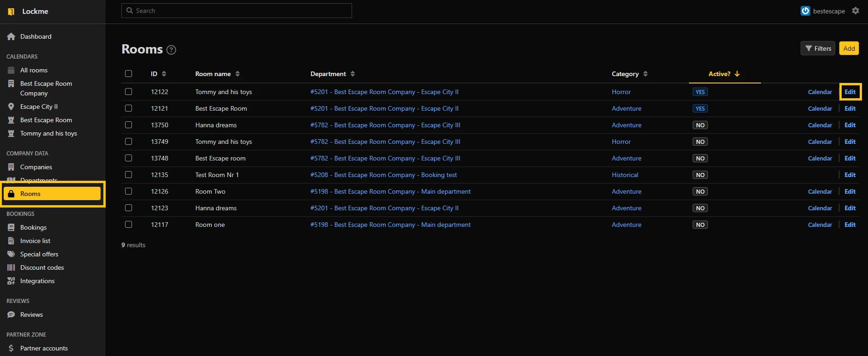Click the Discount codes barcode icon
868x356 pixels.
pyautogui.click(x=11, y=268)
